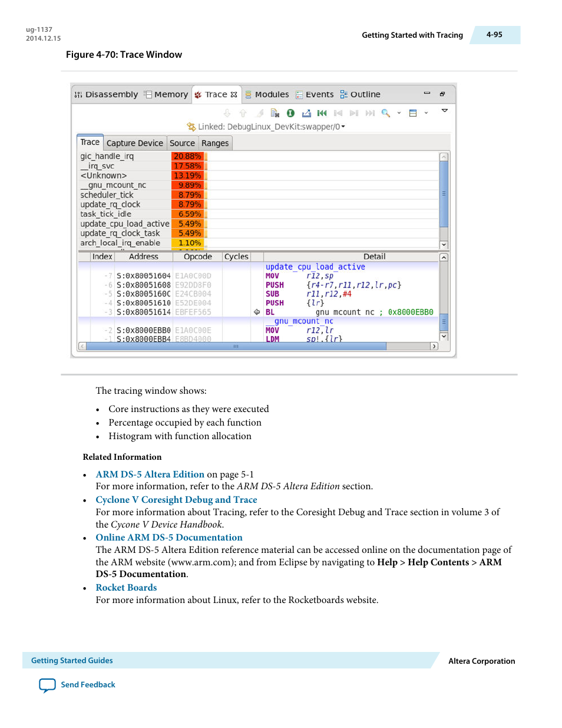The height and width of the screenshot is (728, 562).
Task: Click the magnifier search icon in the trace toolbar
Action: [x=386, y=113]
